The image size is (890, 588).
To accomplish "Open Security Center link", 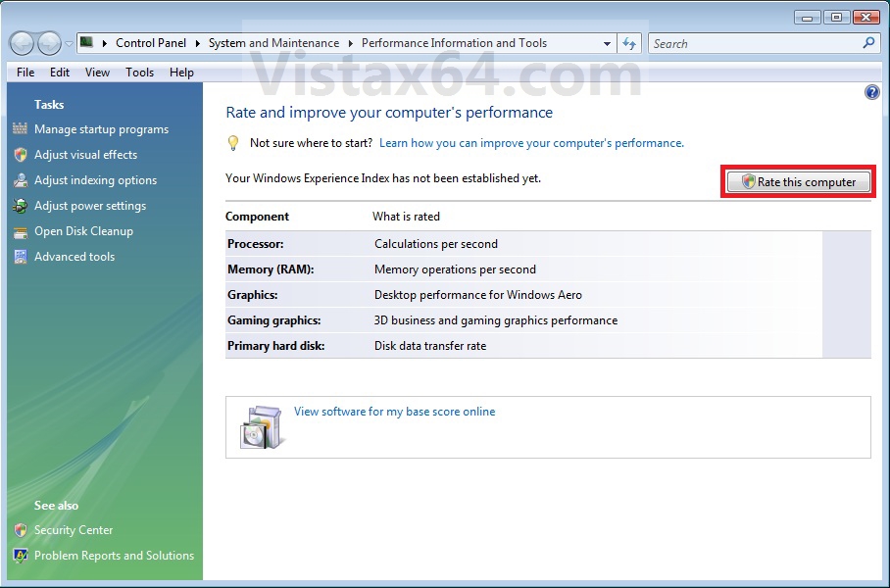I will pos(74,530).
